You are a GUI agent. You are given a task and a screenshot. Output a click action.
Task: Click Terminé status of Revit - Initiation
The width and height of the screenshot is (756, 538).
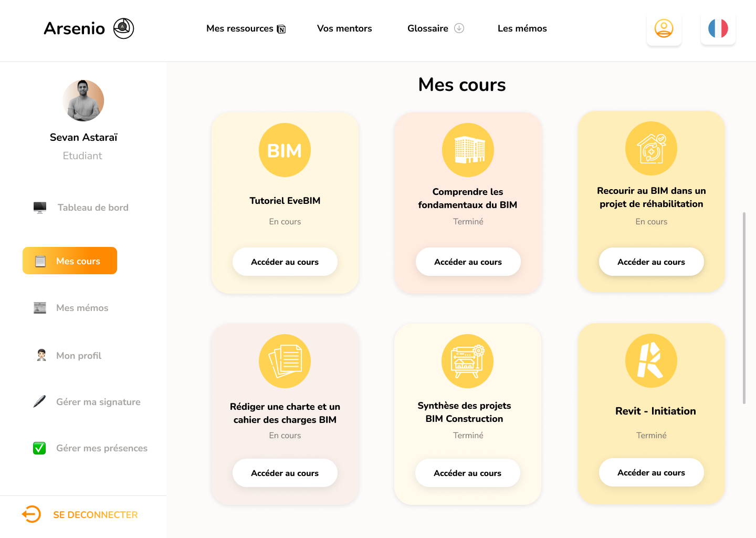coord(652,436)
